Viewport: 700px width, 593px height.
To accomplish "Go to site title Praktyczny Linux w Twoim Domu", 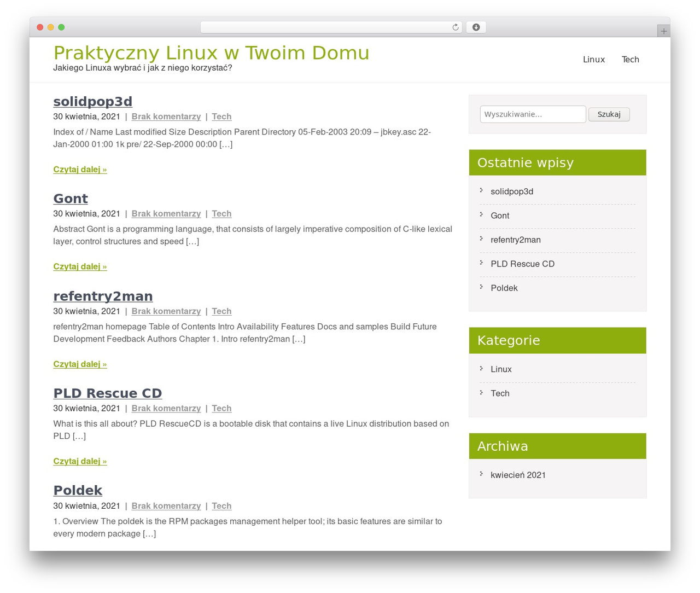I will click(x=211, y=53).
